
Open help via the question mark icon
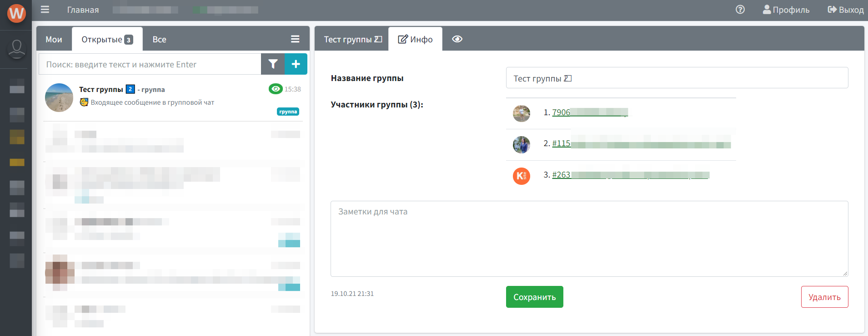click(x=740, y=10)
